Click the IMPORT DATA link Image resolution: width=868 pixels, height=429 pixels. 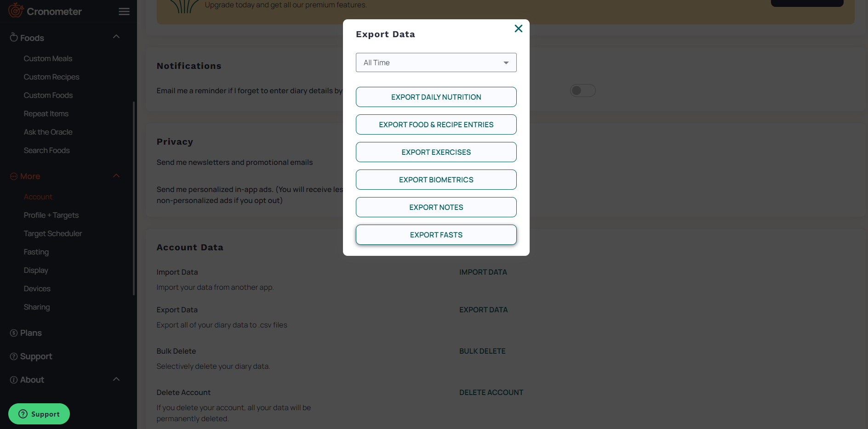483,272
